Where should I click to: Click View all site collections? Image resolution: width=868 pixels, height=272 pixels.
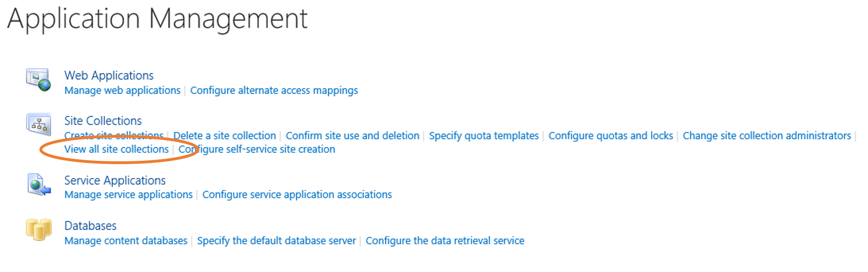click(x=116, y=149)
